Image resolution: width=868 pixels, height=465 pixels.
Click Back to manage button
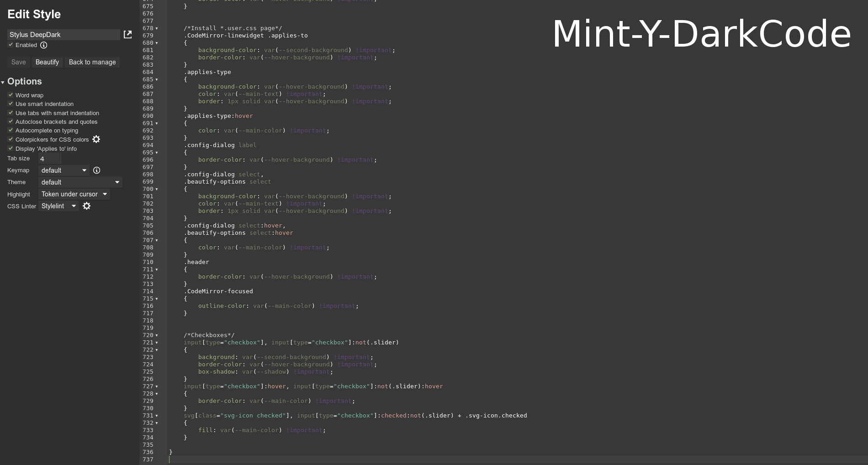(x=92, y=62)
